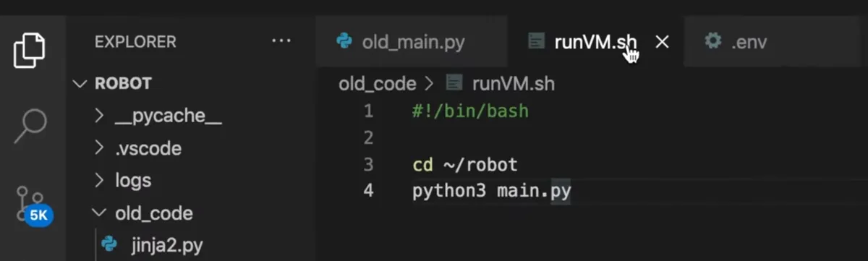Screen dimensions: 868x261
Task: Click line number 4 in the gutter
Action: pyautogui.click(x=369, y=192)
